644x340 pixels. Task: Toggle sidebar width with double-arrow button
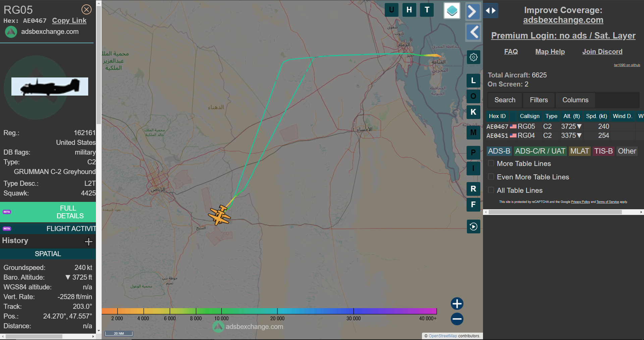pyautogui.click(x=491, y=10)
